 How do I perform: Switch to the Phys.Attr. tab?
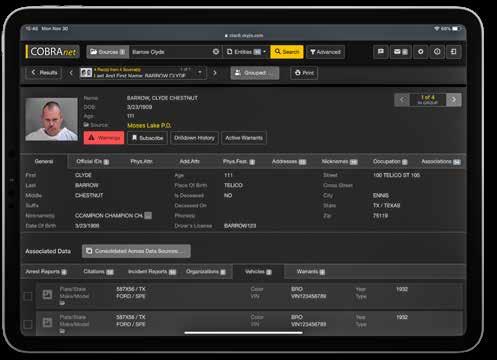141,162
